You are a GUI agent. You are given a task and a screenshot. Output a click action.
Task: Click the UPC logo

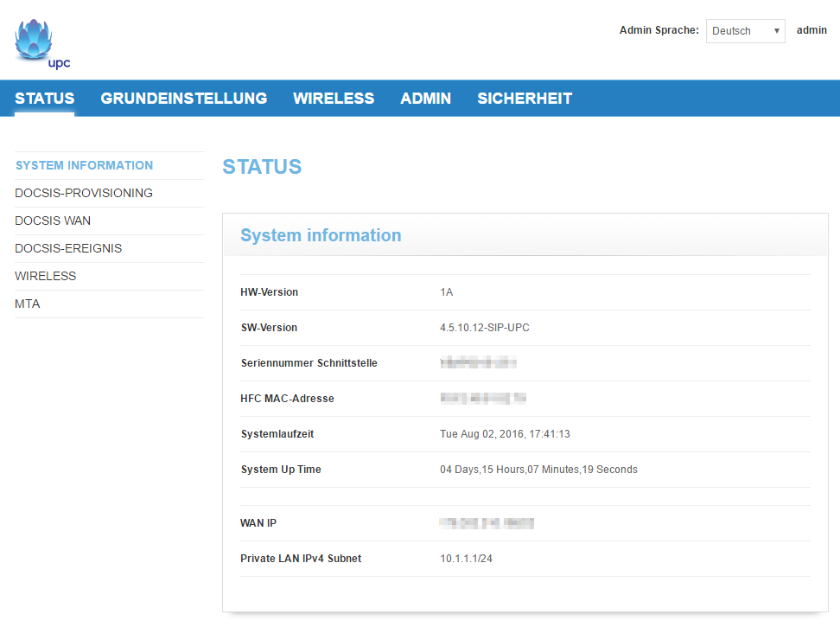[x=41, y=43]
